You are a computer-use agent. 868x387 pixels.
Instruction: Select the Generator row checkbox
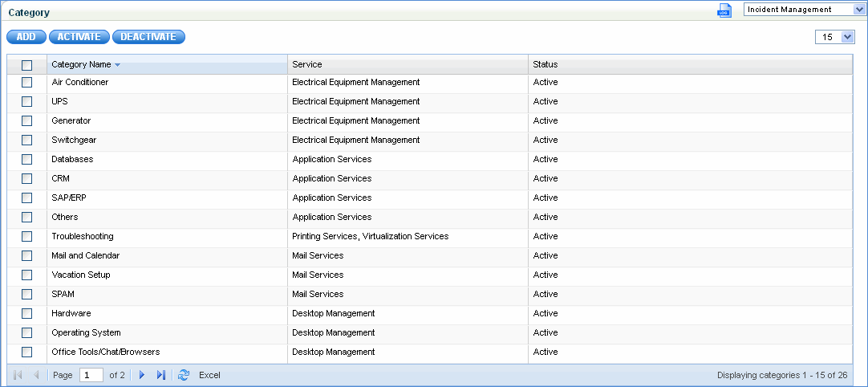pos(26,121)
